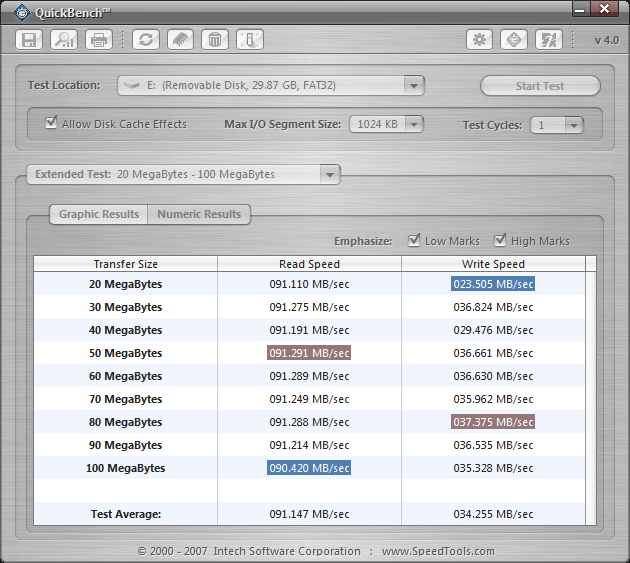Switch to the Numeric Results tab
Image resolution: width=630 pixels, height=563 pixels.
(199, 214)
